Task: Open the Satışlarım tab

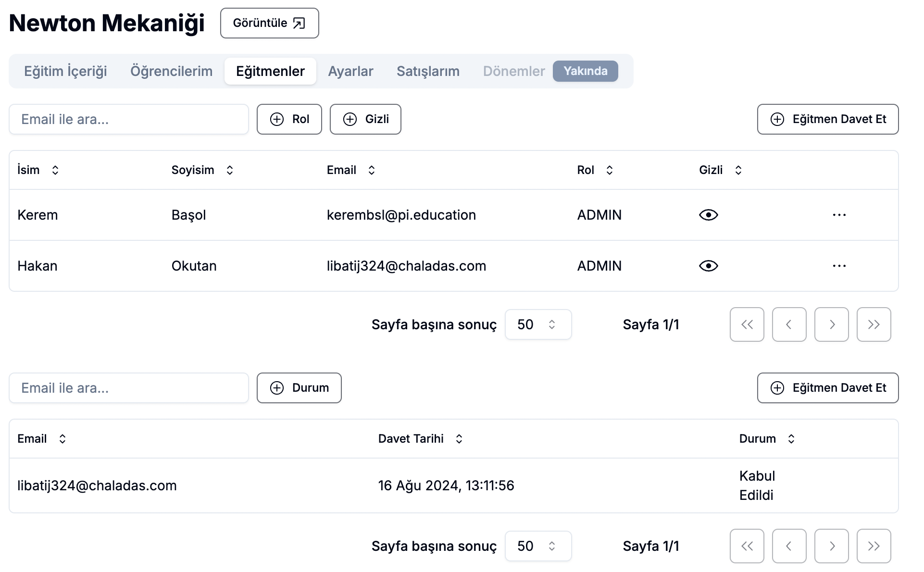Action: tap(427, 71)
